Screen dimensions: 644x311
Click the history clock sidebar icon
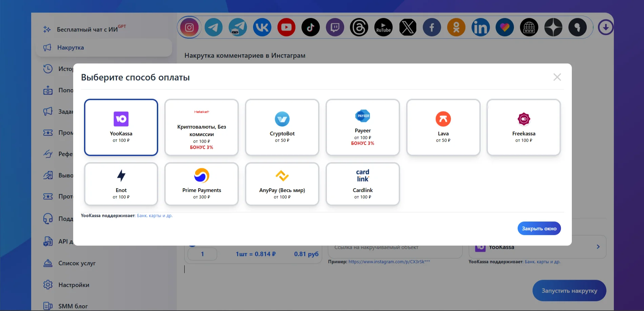(48, 69)
